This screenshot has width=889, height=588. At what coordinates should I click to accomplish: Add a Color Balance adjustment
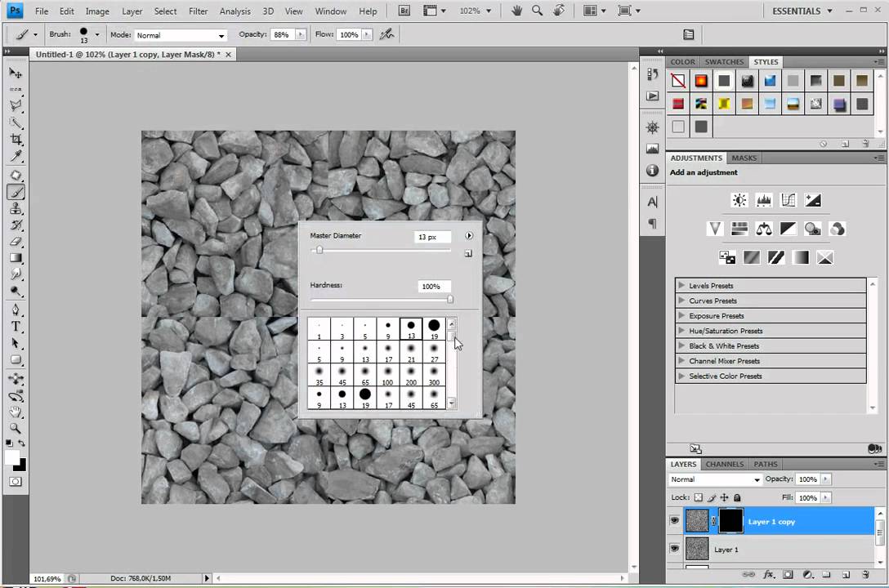(x=764, y=229)
